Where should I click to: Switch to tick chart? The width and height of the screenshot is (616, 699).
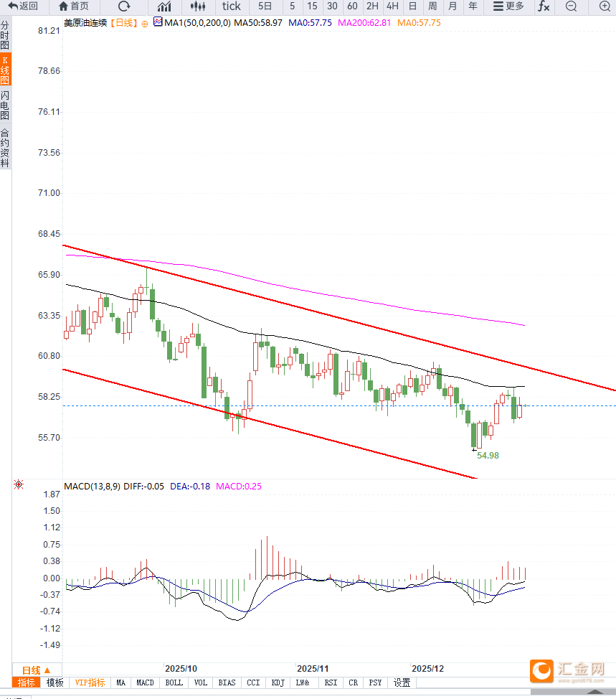tap(232, 6)
